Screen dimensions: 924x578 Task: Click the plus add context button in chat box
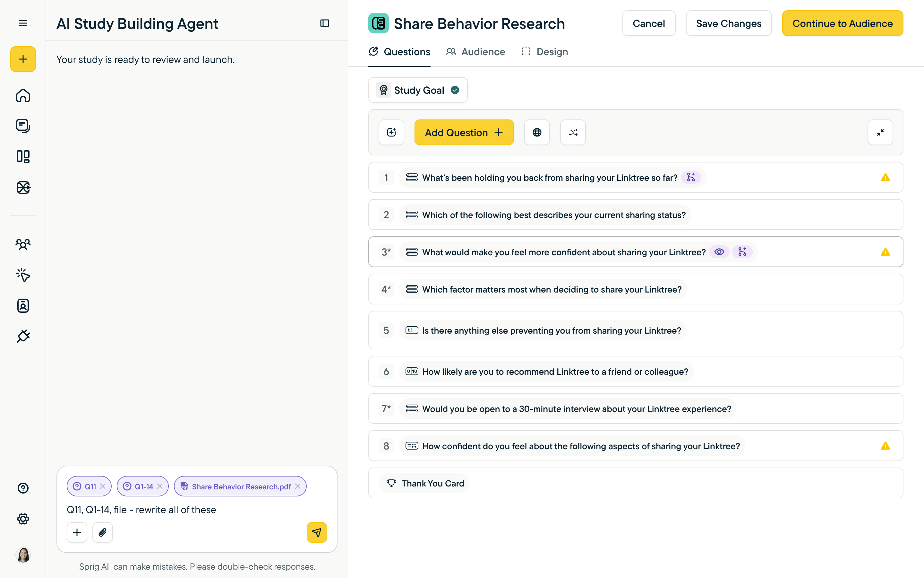tap(77, 532)
